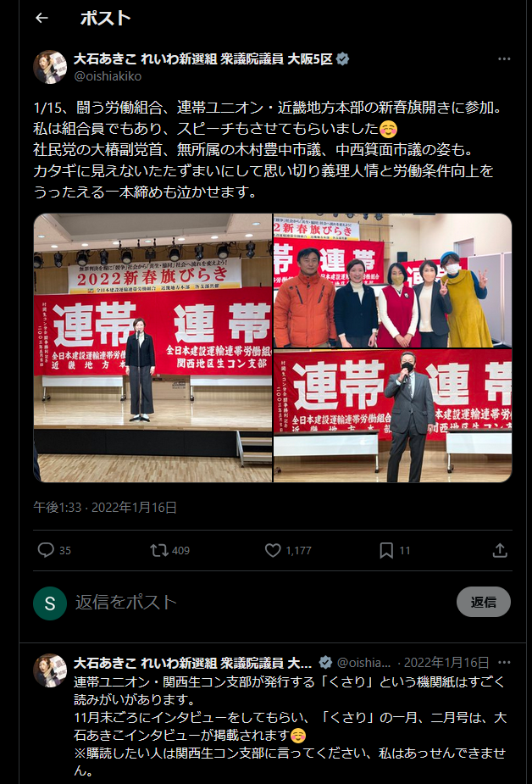Screen dimensions: 532x784
Task: Go back with the arrow icon
Action: pyautogui.click(x=42, y=19)
